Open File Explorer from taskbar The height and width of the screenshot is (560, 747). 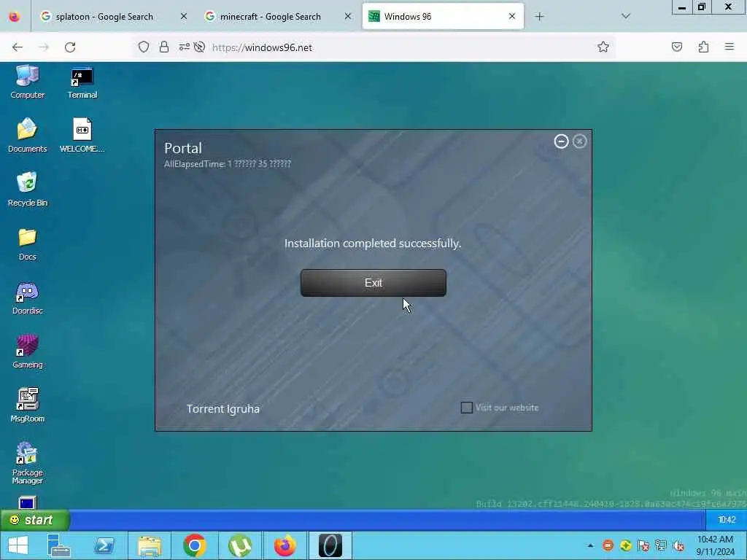[x=149, y=545]
